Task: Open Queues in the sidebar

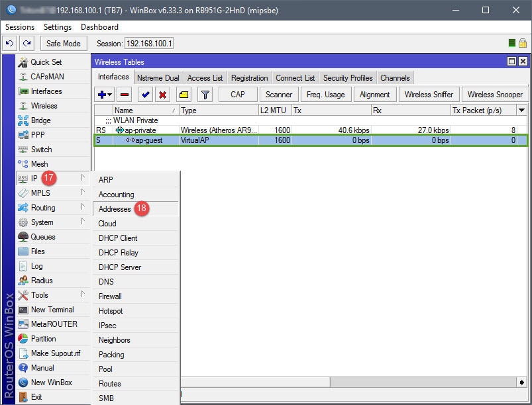Action: click(x=53, y=237)
